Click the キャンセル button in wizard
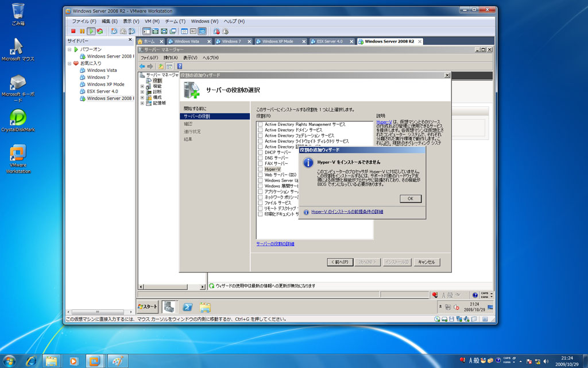 [x=427, y=262]
